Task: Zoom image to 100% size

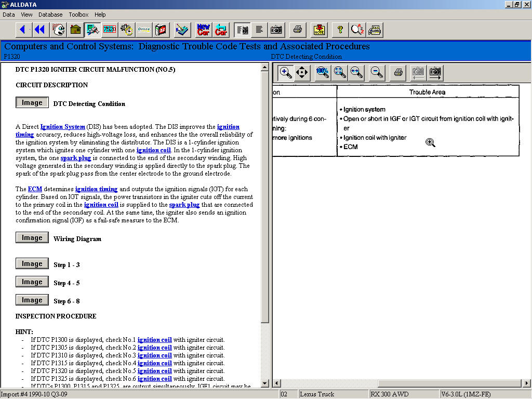Action: coord(323,73)
